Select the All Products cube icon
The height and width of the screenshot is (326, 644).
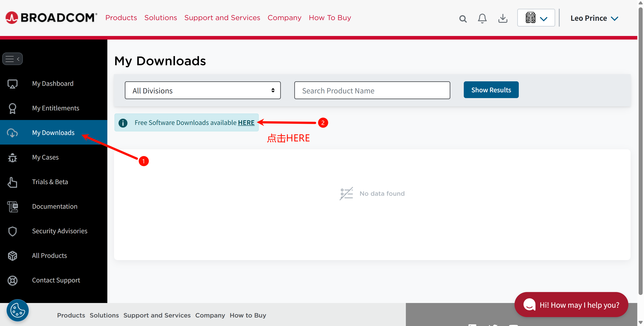pyautogui.click(x=13, y=256)
